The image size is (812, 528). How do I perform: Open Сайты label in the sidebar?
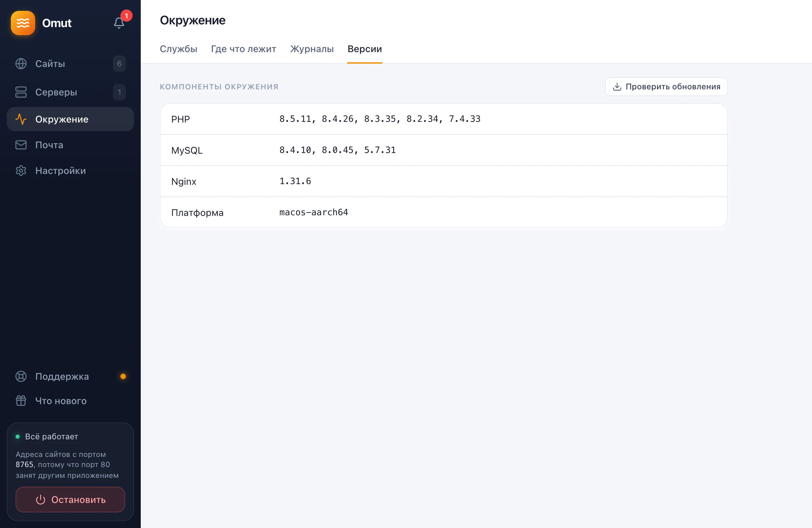pos(50,64)
